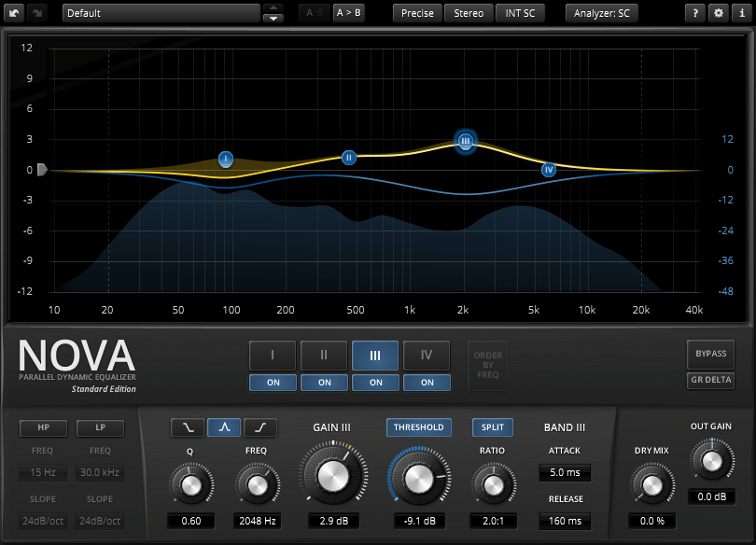
Task: Switch to band I tab
Action: pyautogui.click(x=273, y=356)
